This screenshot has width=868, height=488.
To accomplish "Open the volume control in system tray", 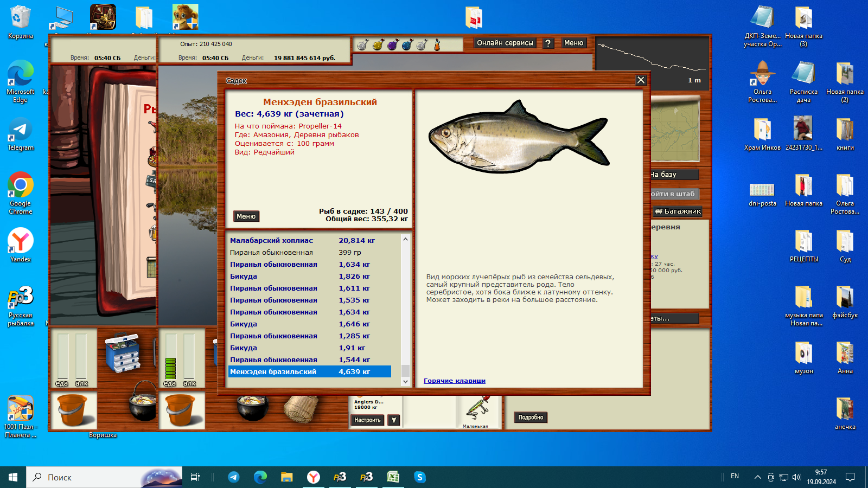I will (796, 477).
